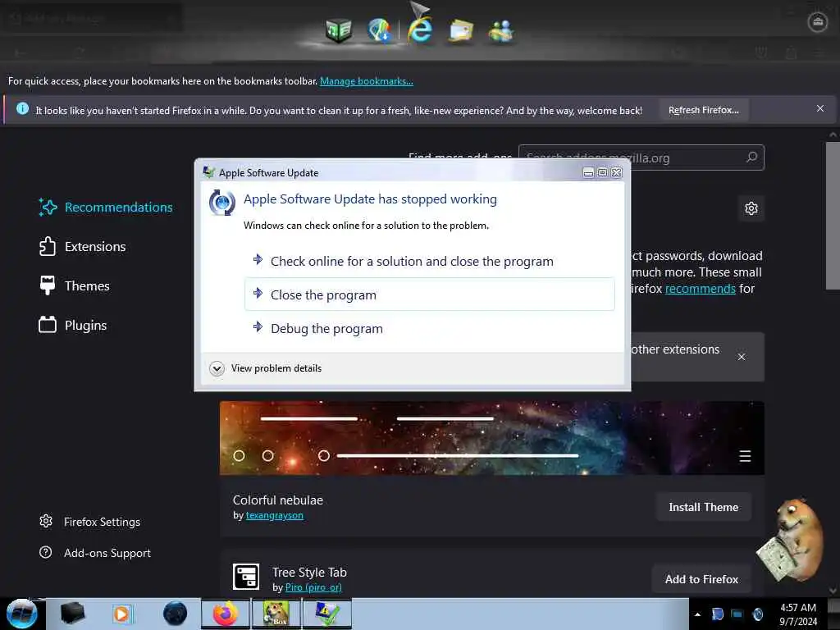Click the hamster desktop mascot
This screenshot has height=630, width=840.
tap(790, 540)
